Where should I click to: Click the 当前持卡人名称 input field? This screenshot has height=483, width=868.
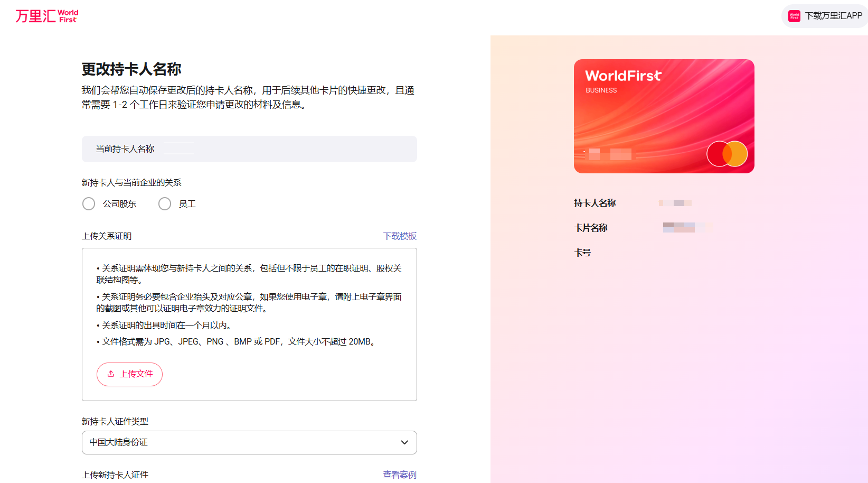(249, 149)
